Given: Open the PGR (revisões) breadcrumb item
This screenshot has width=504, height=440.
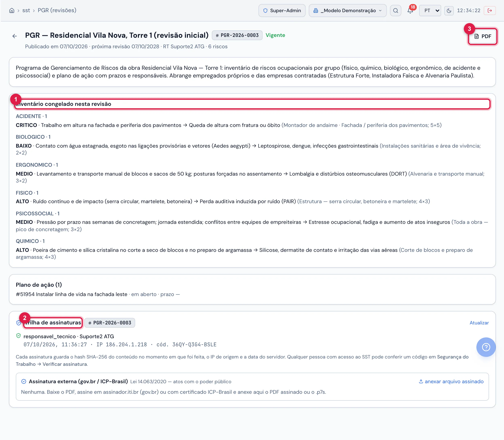Looking at the screenshot, I should pyautogui.click(x=57, y=10).
